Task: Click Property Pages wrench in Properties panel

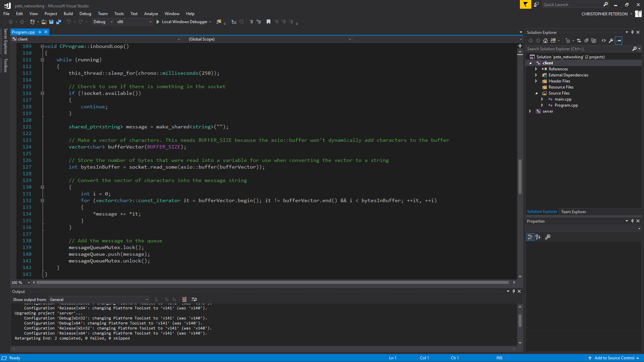Action: (x=548, y=237)
